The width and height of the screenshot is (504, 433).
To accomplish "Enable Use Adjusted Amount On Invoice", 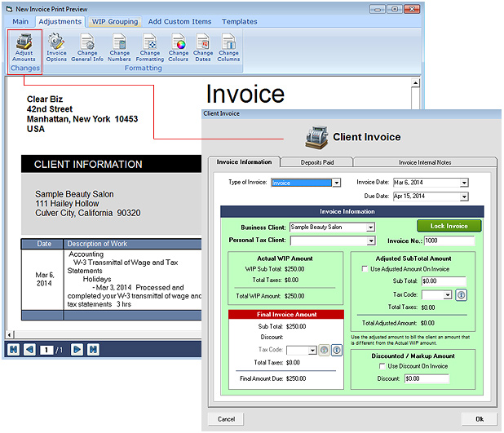I will (365, 269).
